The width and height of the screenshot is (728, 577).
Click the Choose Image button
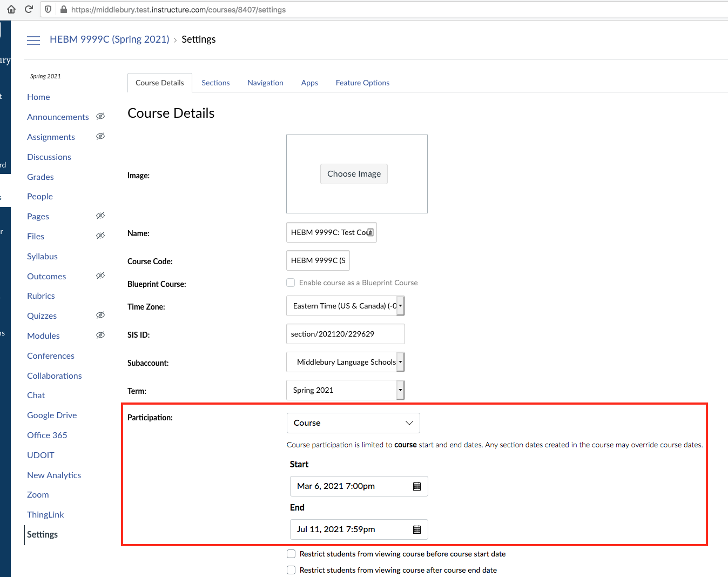354,173
